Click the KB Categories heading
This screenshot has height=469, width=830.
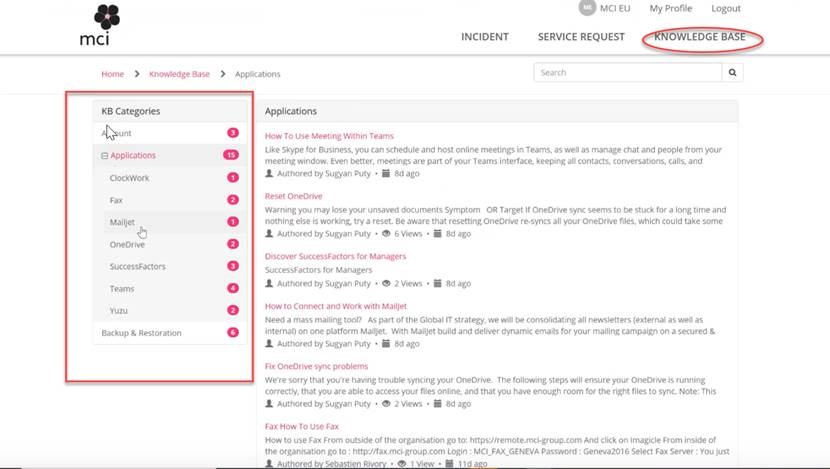[131, 111]
